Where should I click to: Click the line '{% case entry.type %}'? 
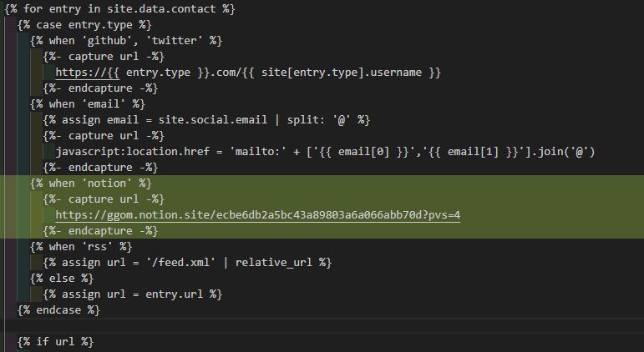point(84,25)
